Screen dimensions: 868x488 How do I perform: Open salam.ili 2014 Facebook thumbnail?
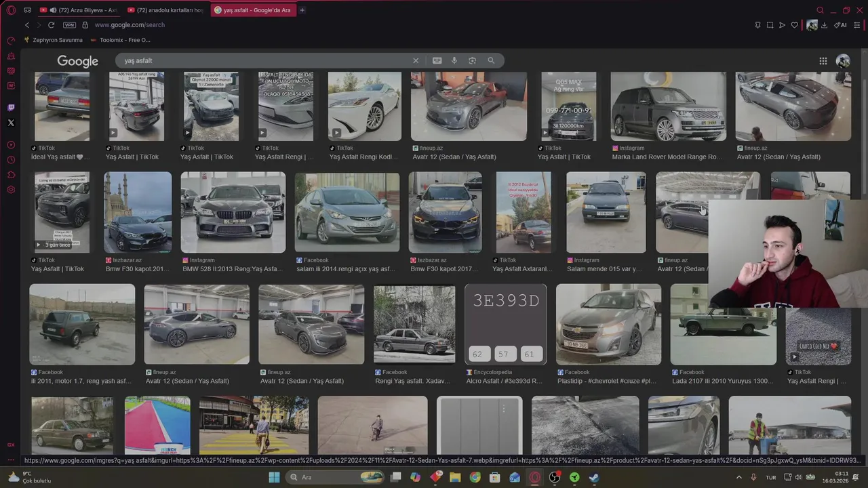pyautogui.click(x=347, y=212)
